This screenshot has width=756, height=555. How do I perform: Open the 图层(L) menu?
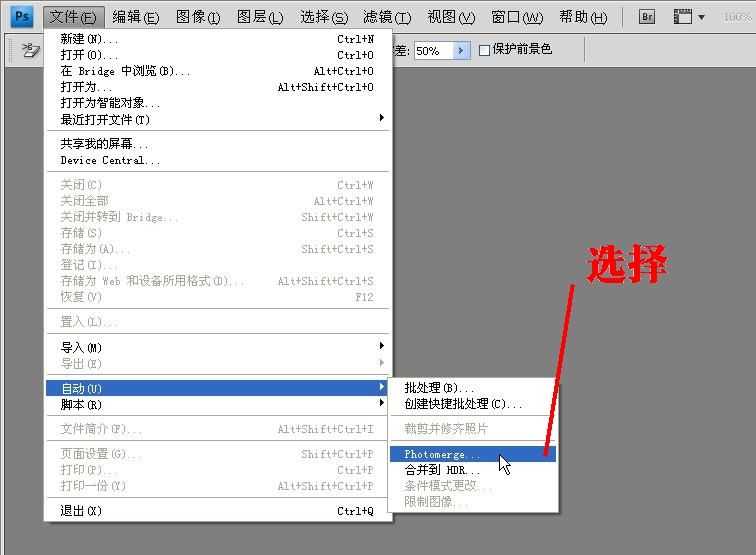click(260, 17)
